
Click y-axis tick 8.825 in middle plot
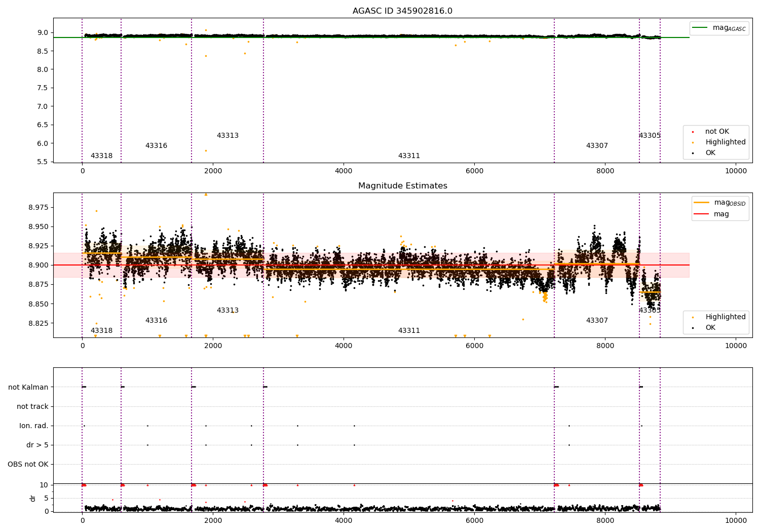pyautogui.click(x=39, y=323)
